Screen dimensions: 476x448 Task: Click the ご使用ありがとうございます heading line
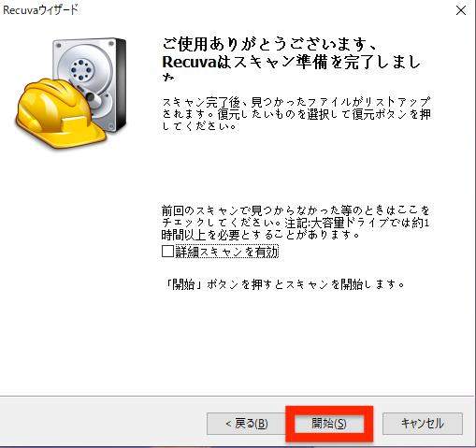point(270,45)
